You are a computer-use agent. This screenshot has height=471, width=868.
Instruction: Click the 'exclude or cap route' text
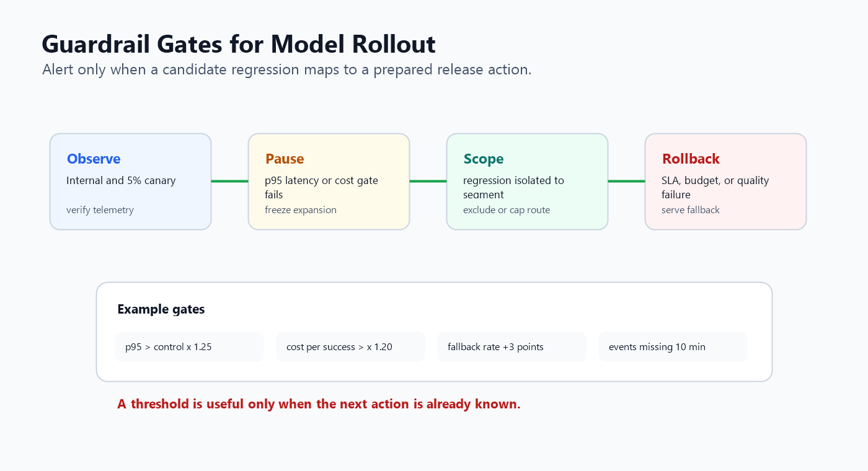pos(507,210)
